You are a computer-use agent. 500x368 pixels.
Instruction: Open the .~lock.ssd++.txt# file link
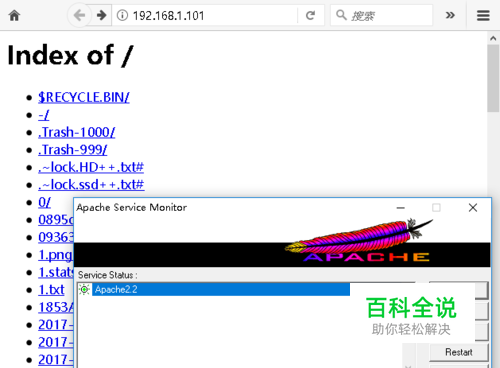tap(91, 185)
